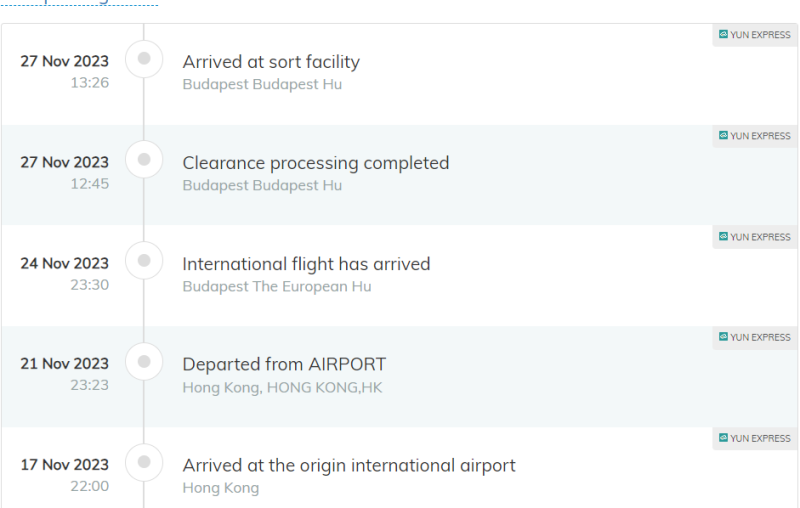Click Yun Express icon on clearance completed entry
This screenshot has width=800, height=508.
[x=723, y=135]
